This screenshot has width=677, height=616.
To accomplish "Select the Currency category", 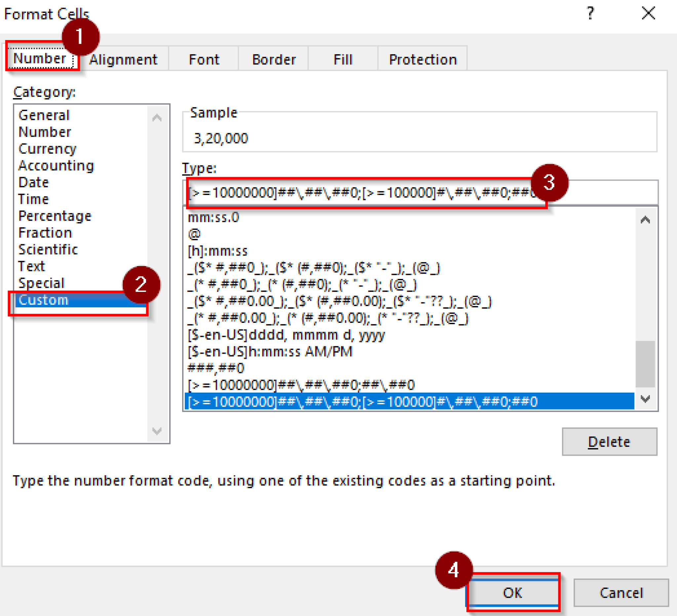I will (47, 149).
